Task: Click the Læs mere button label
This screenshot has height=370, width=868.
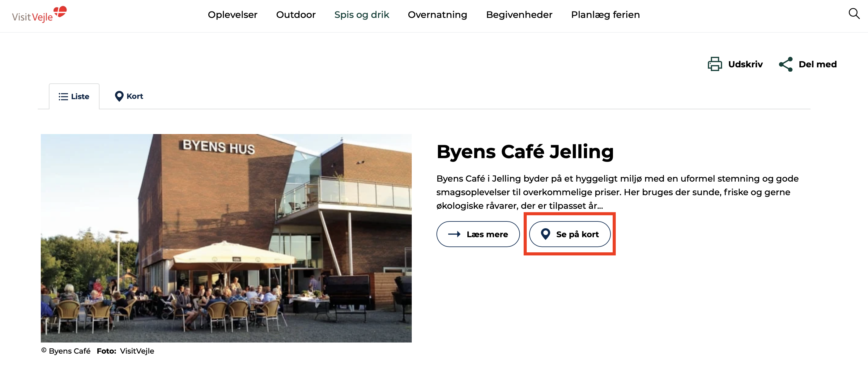Action: 487,234
